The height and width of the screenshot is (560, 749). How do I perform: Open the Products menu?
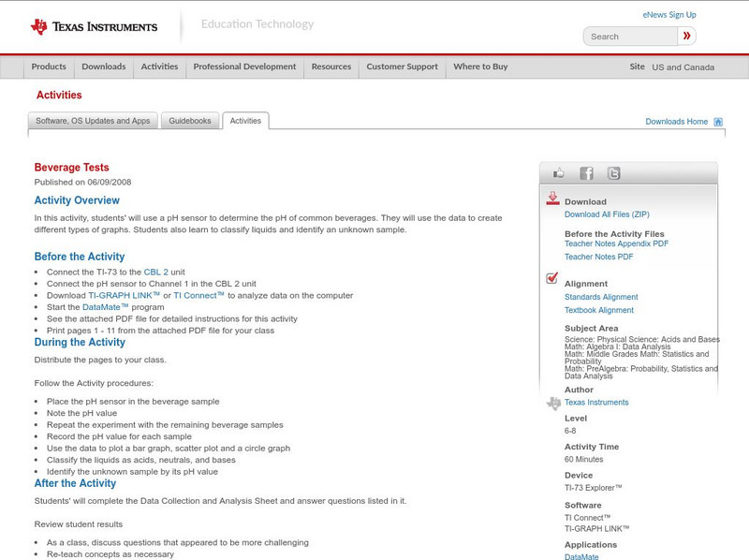point(49,66)
